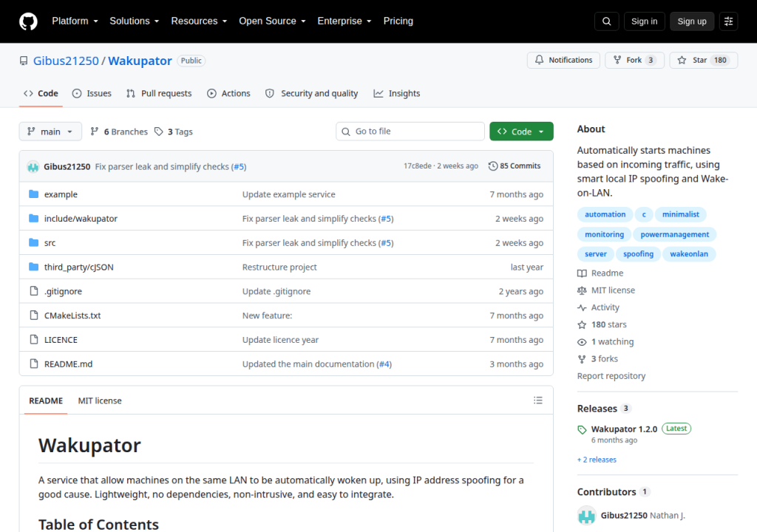The width and height of the screenshot is (757, 532).
Task: Open Security and quality tab
Action: tap(312, 94)
